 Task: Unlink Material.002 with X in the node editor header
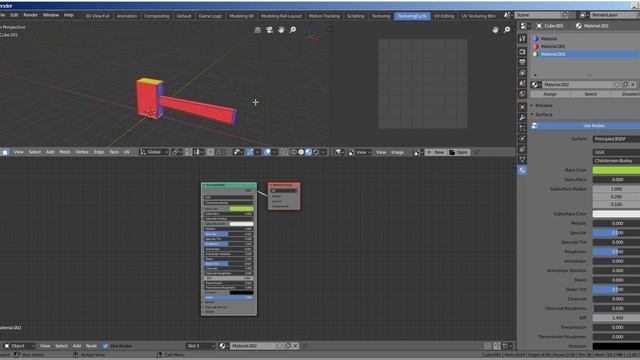(296, 346)
